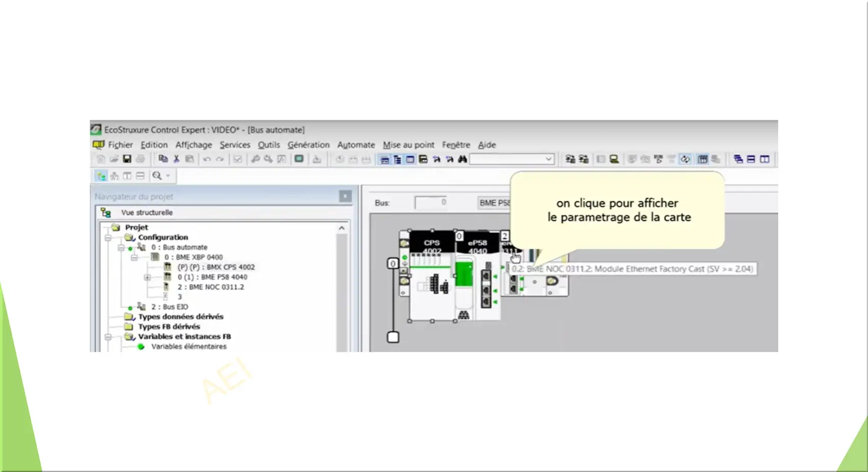Click the Validate checkmark toolbar icon
This screenshot has height=472, width=868.
click(237, 159)
